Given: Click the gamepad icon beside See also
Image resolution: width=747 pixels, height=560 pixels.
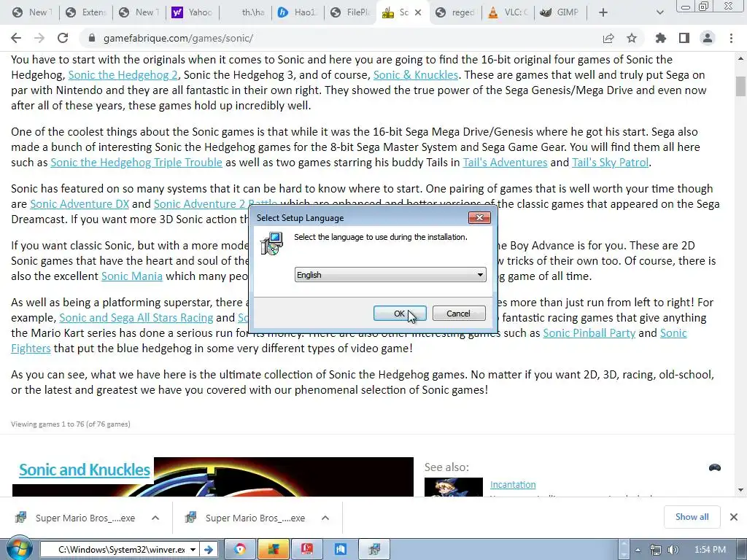Looking at the screenshot, I should (715, 467).
